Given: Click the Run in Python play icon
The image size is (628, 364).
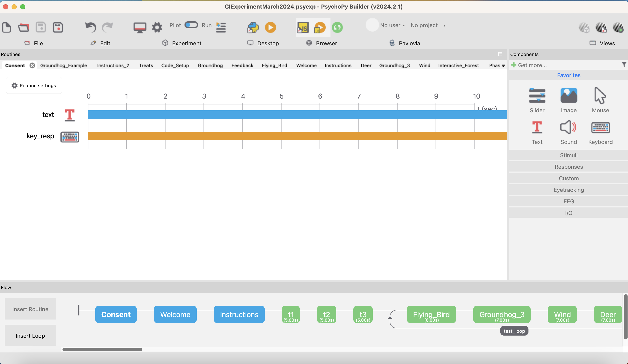Looking at the screenshot, I should 270,27.
